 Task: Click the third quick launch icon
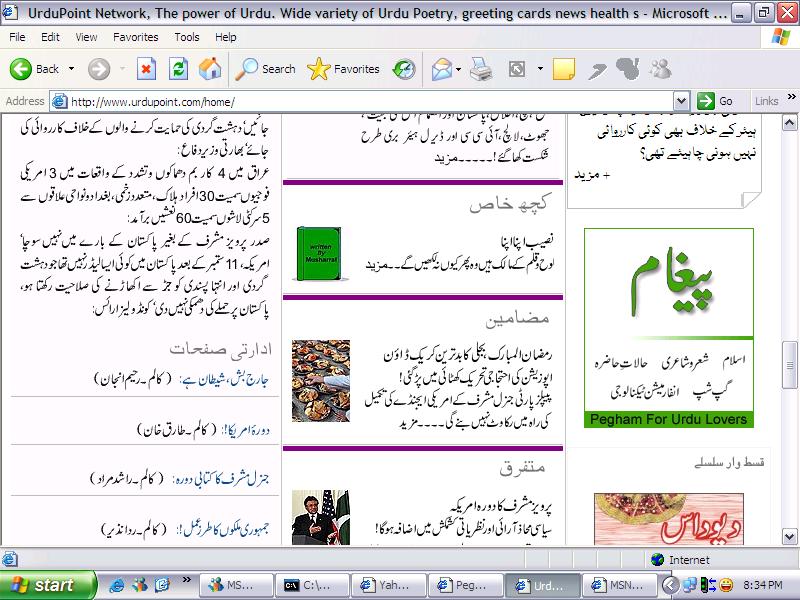coord(162,584)
